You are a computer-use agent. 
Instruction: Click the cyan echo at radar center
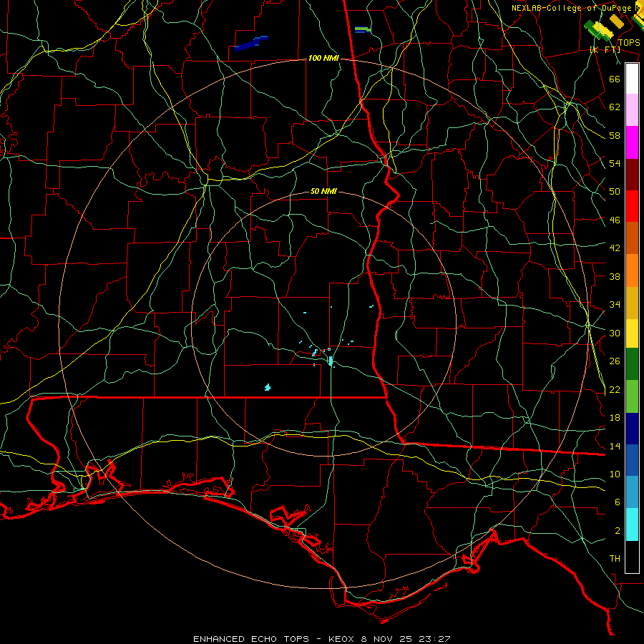[x=330, y=361]
